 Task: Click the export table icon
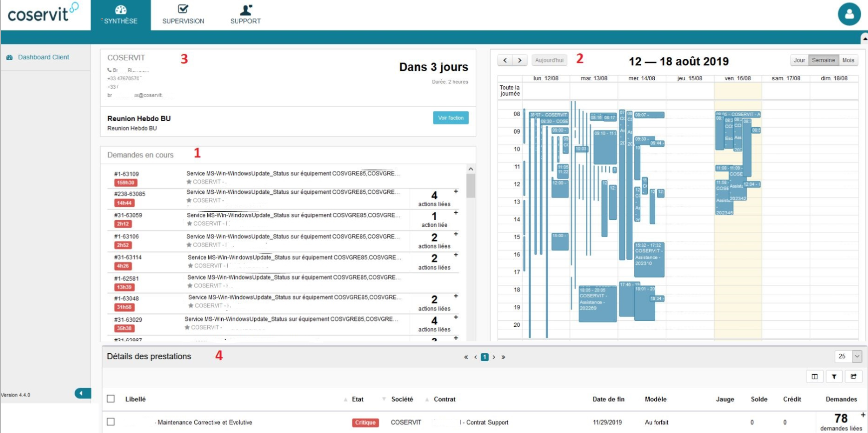point(854,377)
